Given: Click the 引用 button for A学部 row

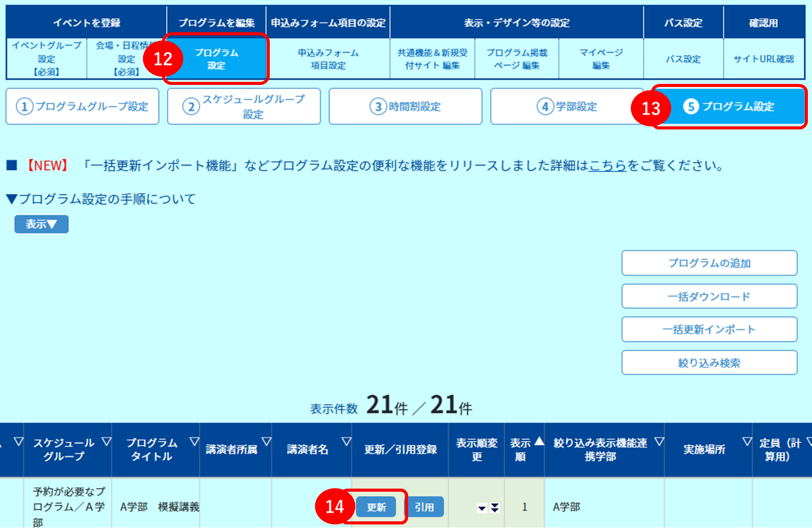Looking at the screenshot, I should pos(424,507).
